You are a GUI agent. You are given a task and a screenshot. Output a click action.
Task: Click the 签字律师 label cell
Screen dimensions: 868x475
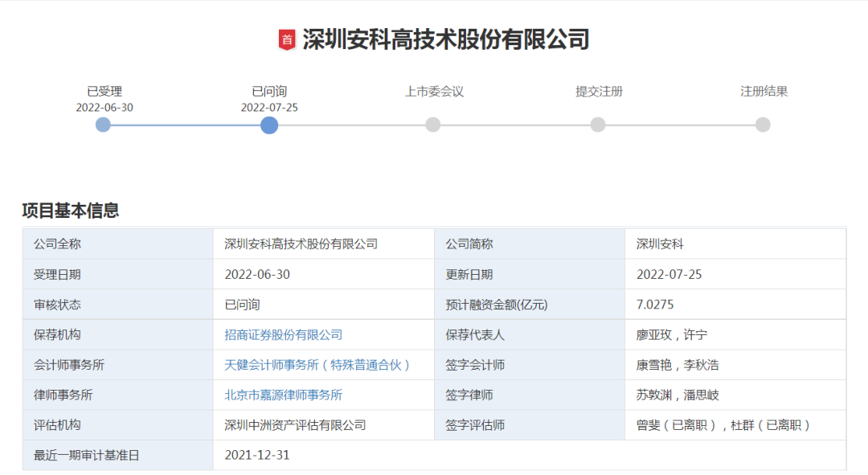click(x=530, y=395)
